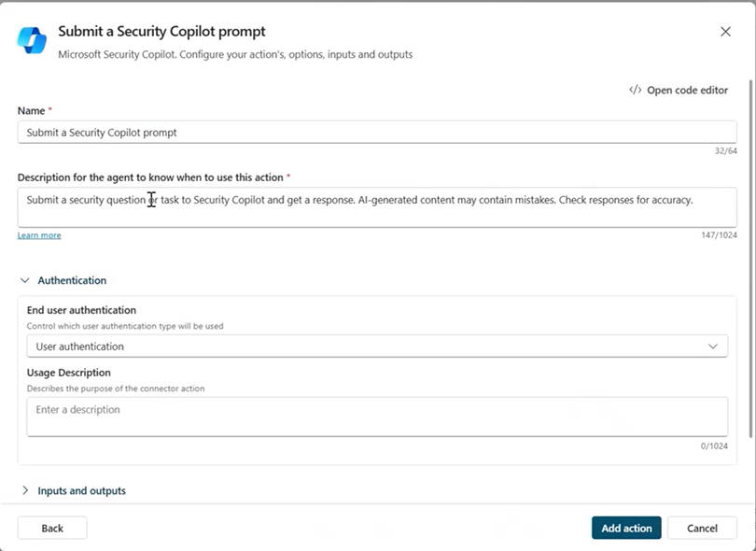This screenshot has height=551, width=756.
Task: Focus the Usage Description text box
Action: 377,417
